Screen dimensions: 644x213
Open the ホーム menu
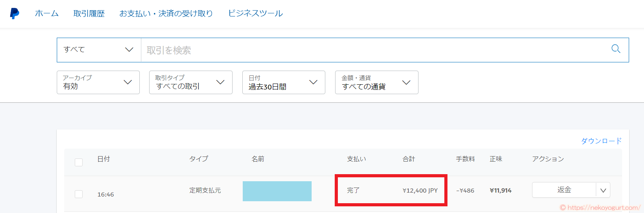click(x=47, y=13)
